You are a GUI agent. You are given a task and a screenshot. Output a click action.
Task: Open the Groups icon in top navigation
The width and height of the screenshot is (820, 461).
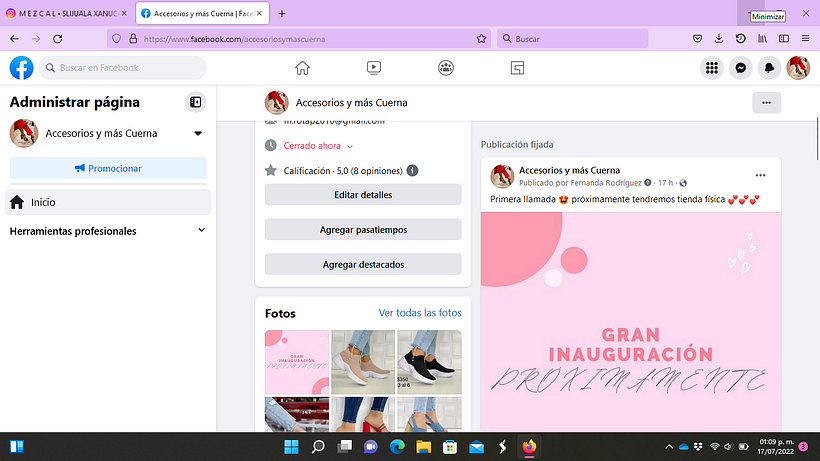(446, 68)
